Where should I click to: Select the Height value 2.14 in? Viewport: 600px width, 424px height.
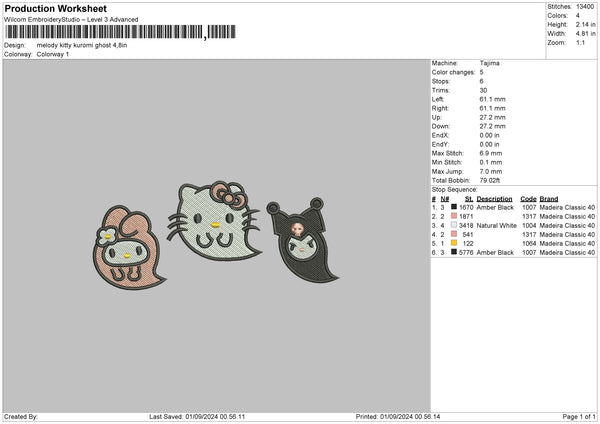585,24
